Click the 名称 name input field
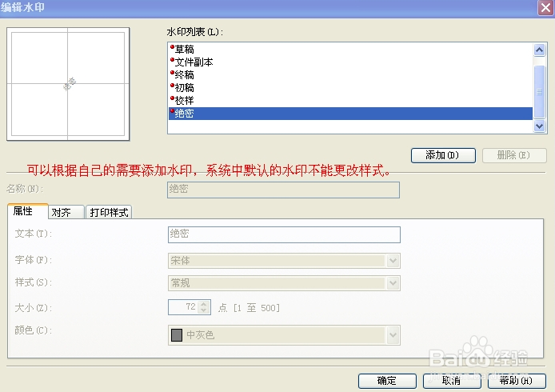 pos(283,190)
